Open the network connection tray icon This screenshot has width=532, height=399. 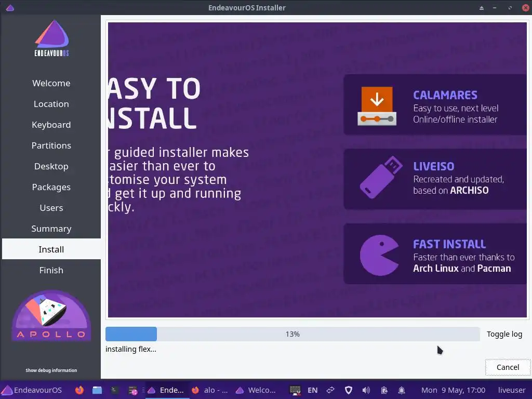click(330, 390)
